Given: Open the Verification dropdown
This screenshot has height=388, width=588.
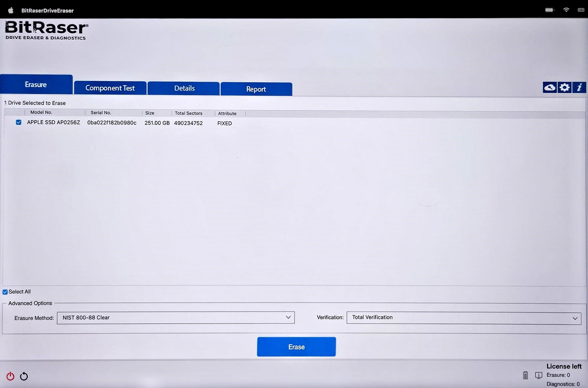Looking at the screenshot, I should tap(464, 318).
